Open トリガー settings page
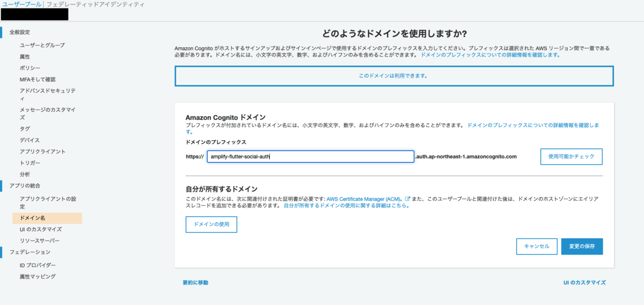 pos(30,163)
